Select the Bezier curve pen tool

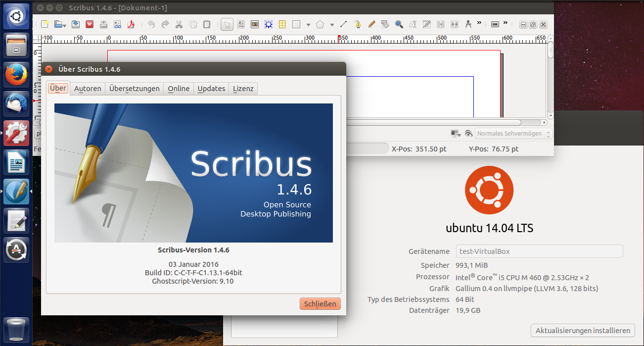357,24
